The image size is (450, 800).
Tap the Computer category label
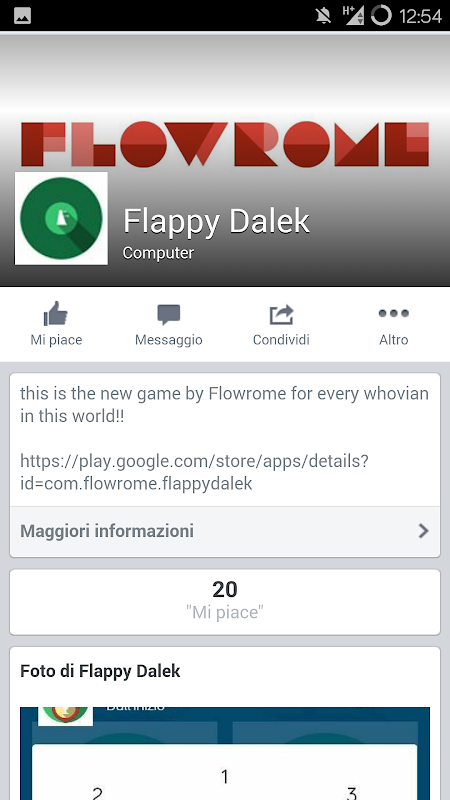point(158,253)
